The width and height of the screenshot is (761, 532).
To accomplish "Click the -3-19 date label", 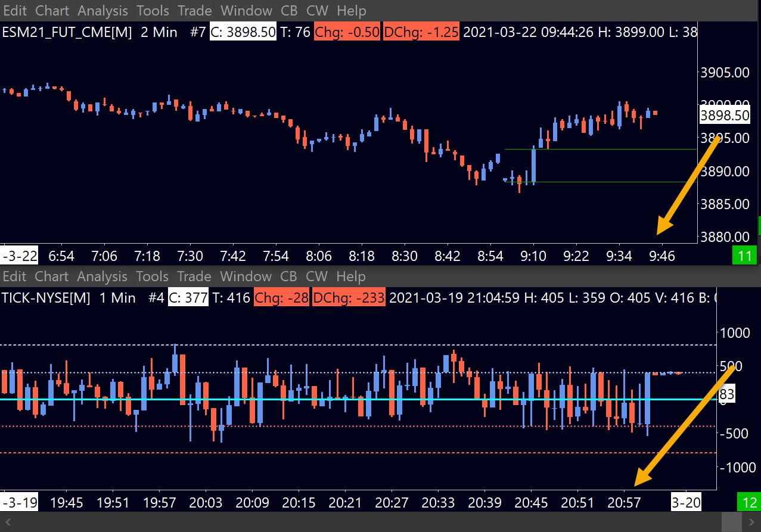I will point(20,503).
